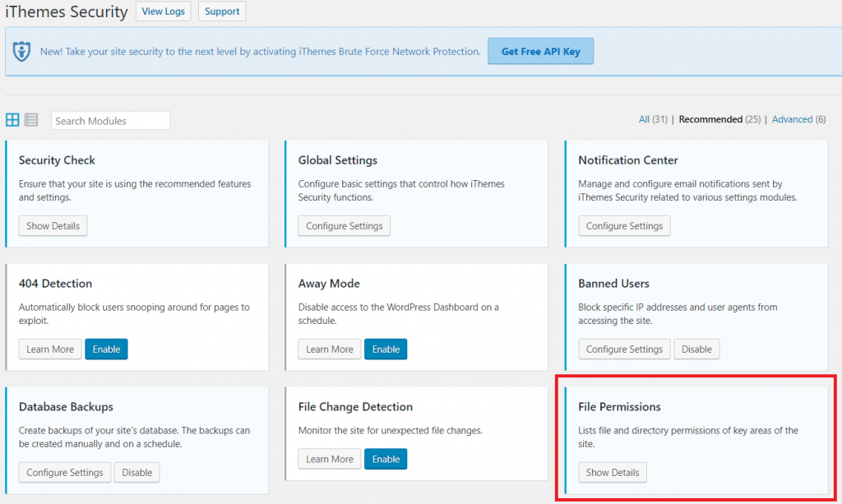Click the 'Monitor the site for unexpected file changes' text

(x=391, y=431)
